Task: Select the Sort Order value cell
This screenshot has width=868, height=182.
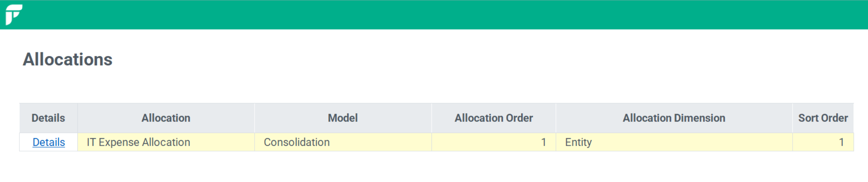Action: 823,142
